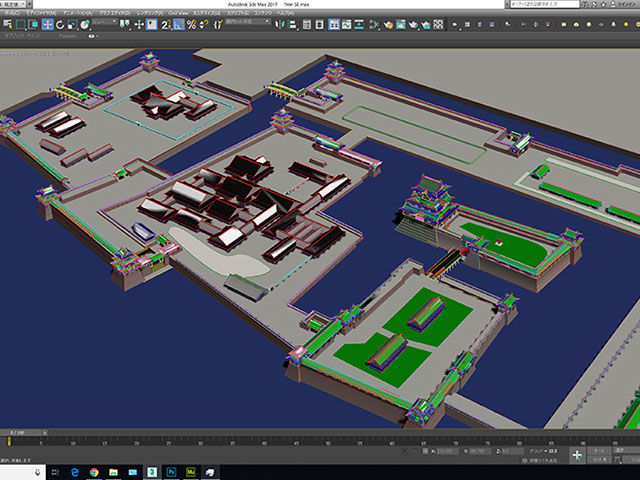Select the rectangular selection region tool
Screen dimensions: 640x480
tap(20, 24)
